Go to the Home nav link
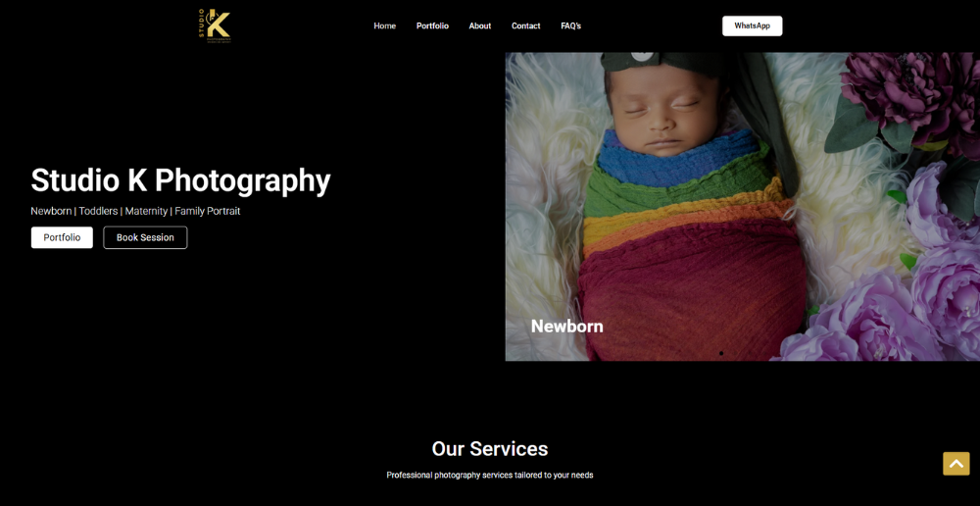980x506 pixels. coord(384,25)
